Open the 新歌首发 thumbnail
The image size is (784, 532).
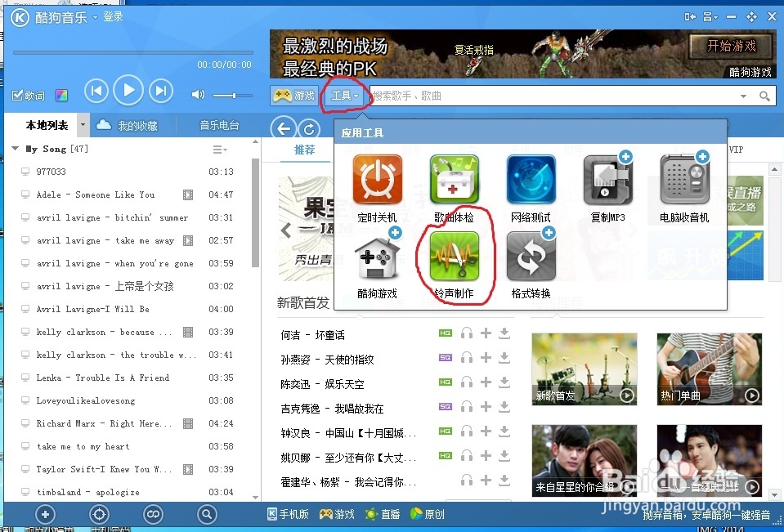pyautogui.click(x=584, y=369)
